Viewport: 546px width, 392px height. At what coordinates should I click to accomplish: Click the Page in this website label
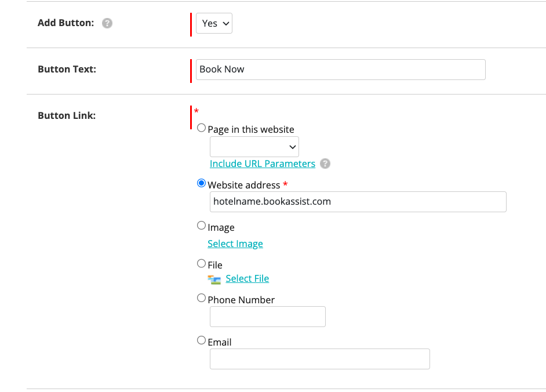point(251,130)
